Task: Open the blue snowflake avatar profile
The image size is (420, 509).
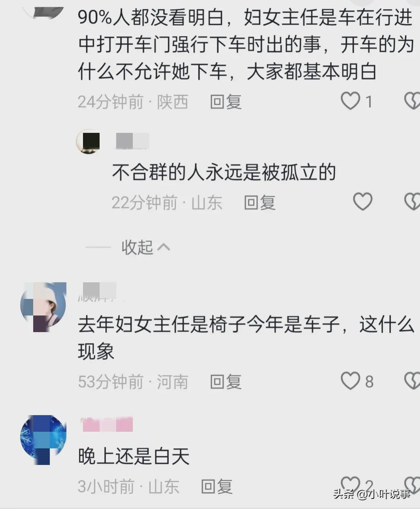Action: (43, 440)
